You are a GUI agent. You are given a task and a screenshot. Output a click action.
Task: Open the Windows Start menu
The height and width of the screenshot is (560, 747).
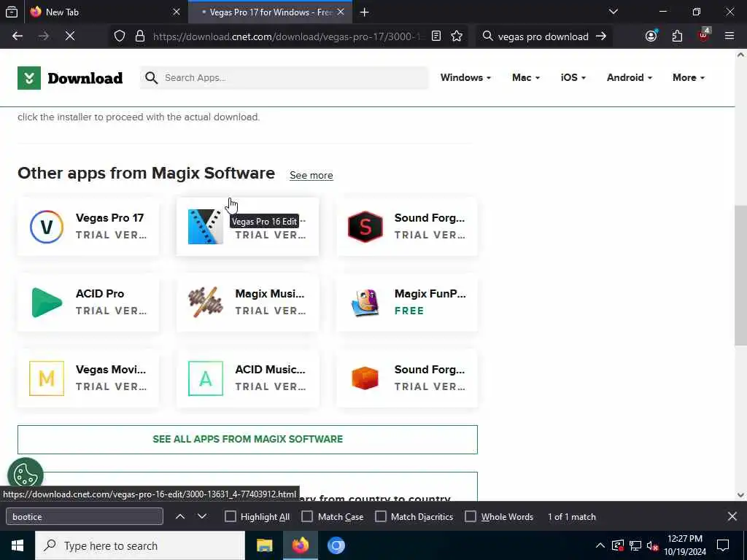pyautogui.click(x=18, y=545)
